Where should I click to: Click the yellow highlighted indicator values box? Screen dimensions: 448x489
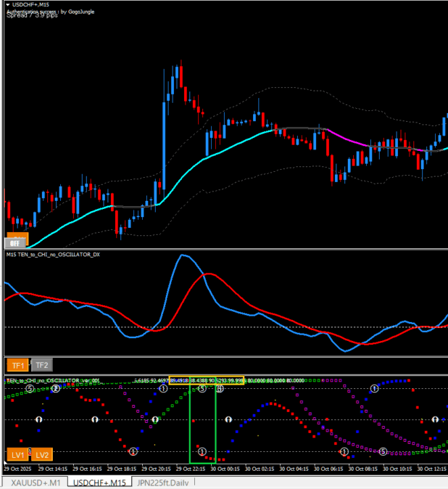coord(206,379)
